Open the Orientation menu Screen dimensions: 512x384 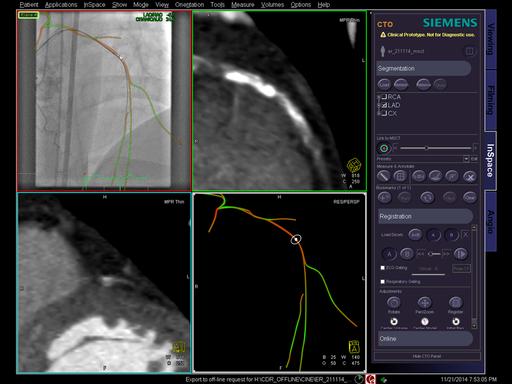click(189, 5)
